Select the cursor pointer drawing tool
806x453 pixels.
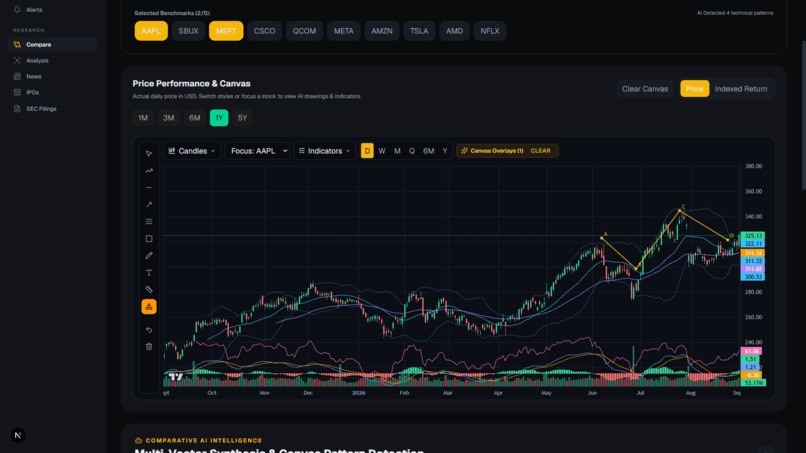tap(149, 154)
